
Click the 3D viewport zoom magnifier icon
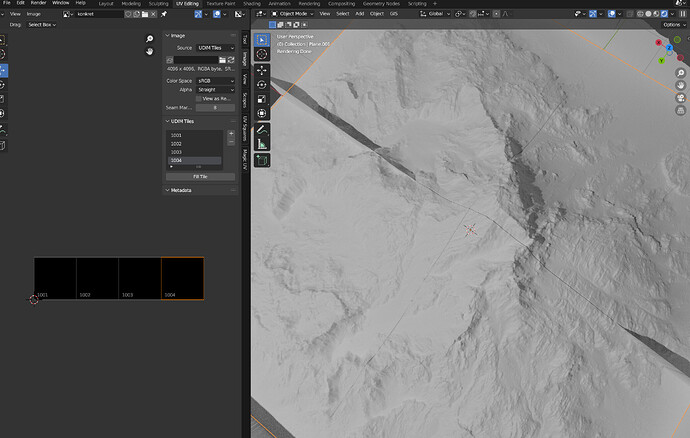[x=681, y=73]
